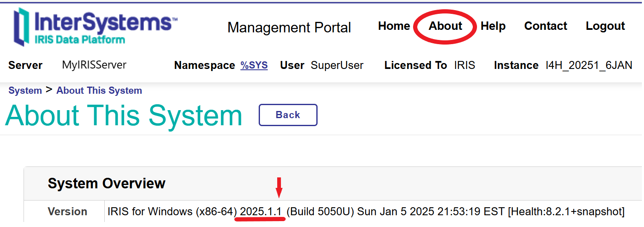Click the Licensed To IRIS value
The height and width of the screenshot is (227, 644).
pyautogui.click(x=464, y=65)
